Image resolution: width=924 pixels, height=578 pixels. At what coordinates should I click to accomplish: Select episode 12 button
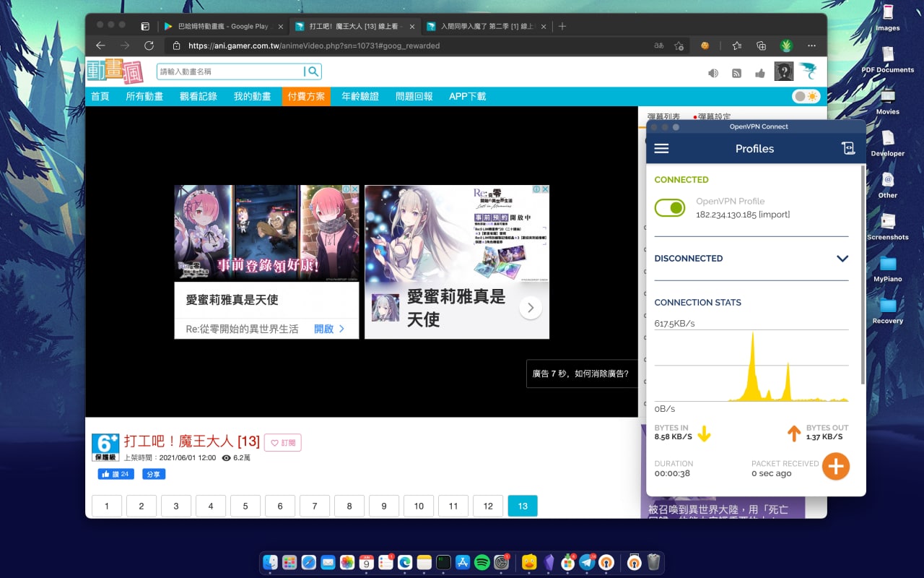[488, 506]
